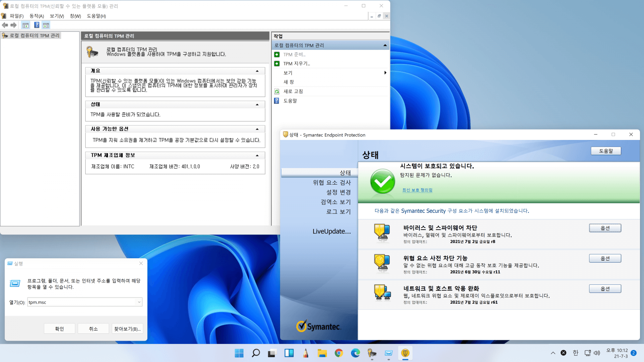Click LiveUpdate... in Symantec sidebar
Screen dimensions: 644x362
click(x=332, y=231)
